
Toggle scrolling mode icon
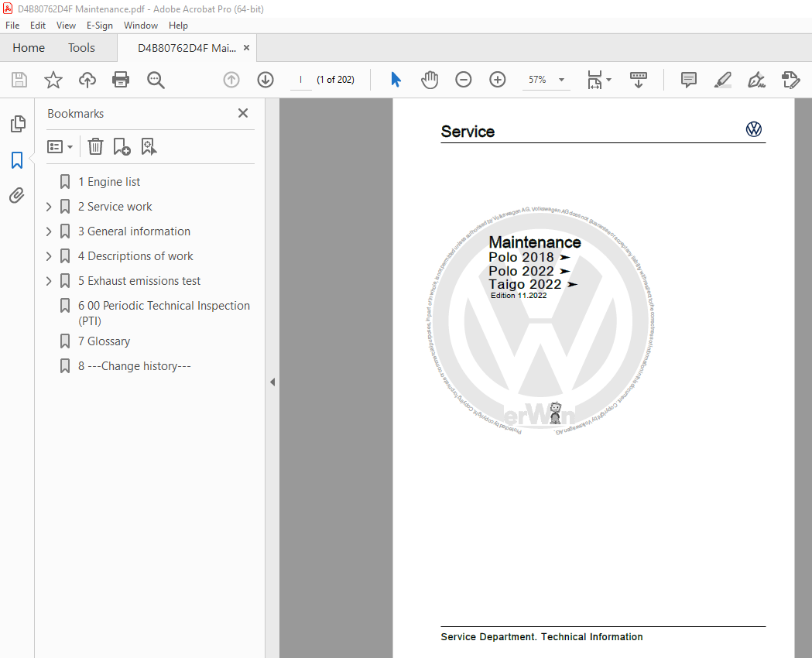click(638, 80)
